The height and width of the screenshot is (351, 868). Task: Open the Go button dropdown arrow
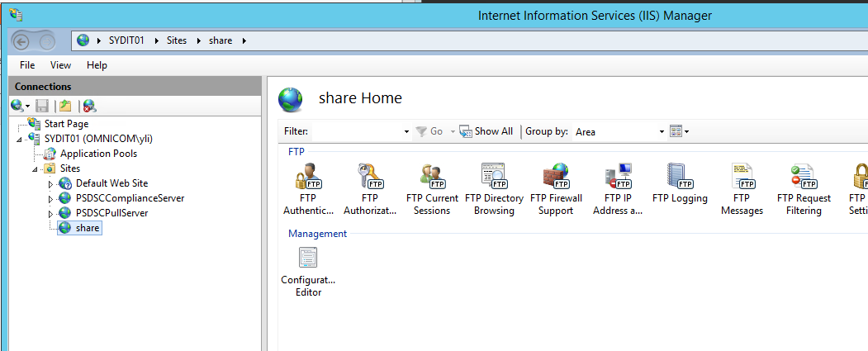click(453, 132)
